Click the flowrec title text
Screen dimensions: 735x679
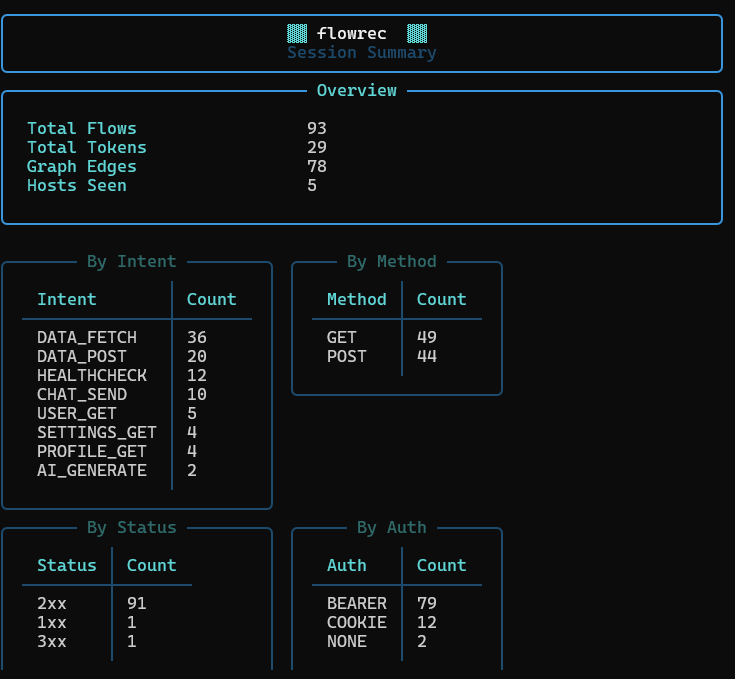(352, 33)
